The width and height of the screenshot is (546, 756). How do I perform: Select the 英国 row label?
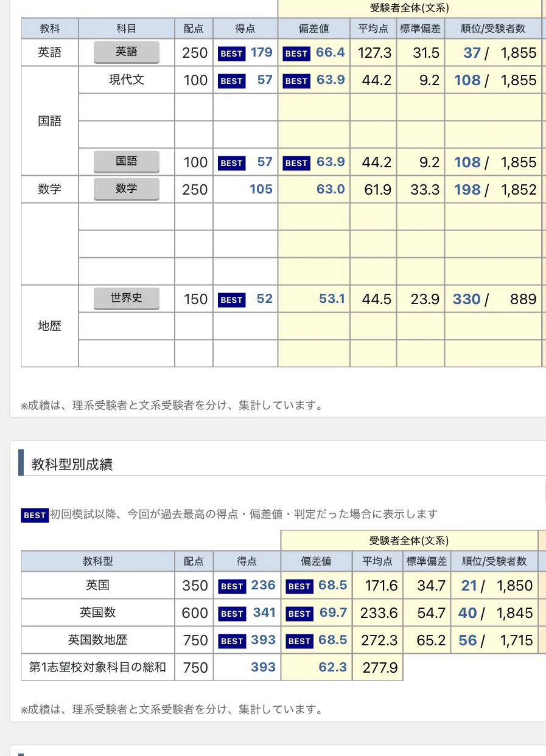(x=97, y=585)
